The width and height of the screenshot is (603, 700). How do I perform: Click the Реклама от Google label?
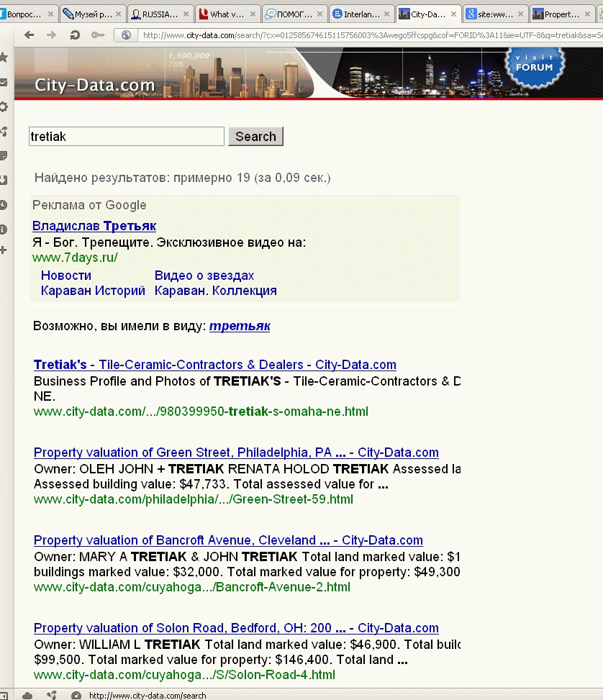click(x=89, y=205)
